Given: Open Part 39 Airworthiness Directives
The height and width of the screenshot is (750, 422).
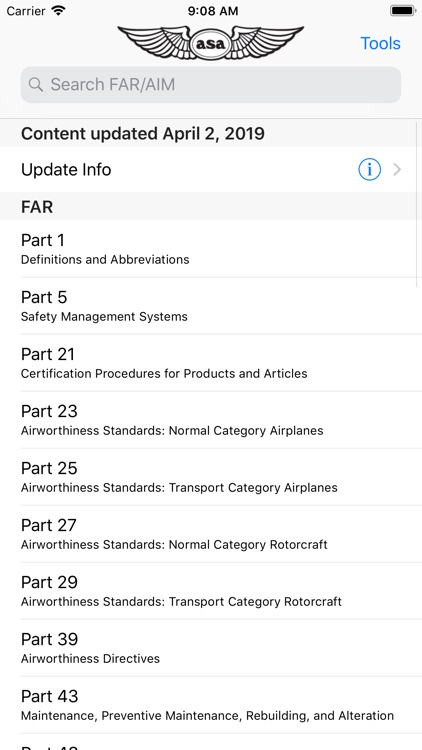Looking at the screenshot, I should [x=211, y=647].
